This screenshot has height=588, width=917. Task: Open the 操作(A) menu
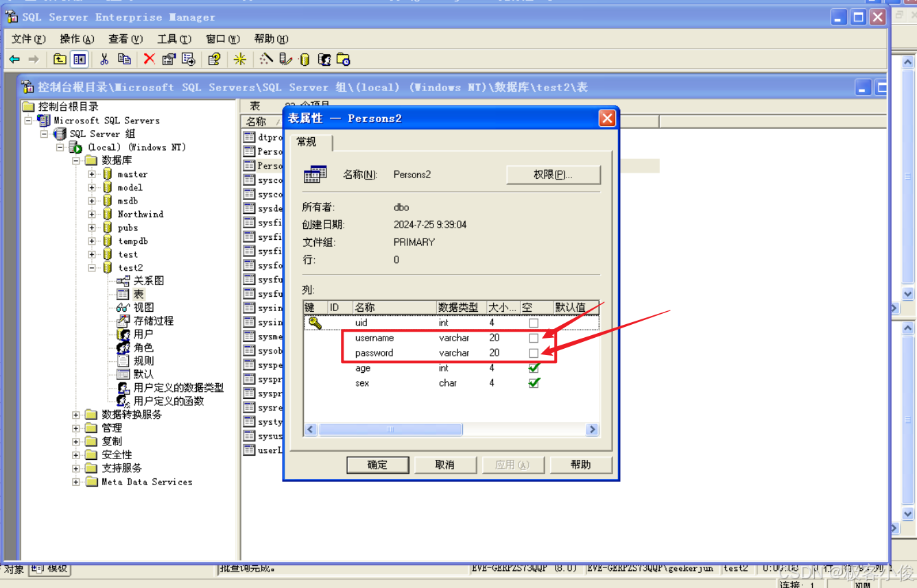tap(77, 39)
